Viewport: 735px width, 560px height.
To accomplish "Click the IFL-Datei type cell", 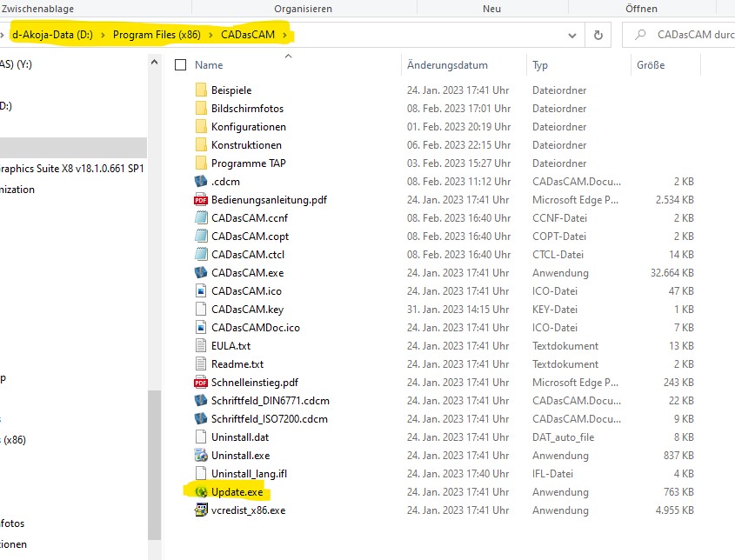I will tap(552, 474).
